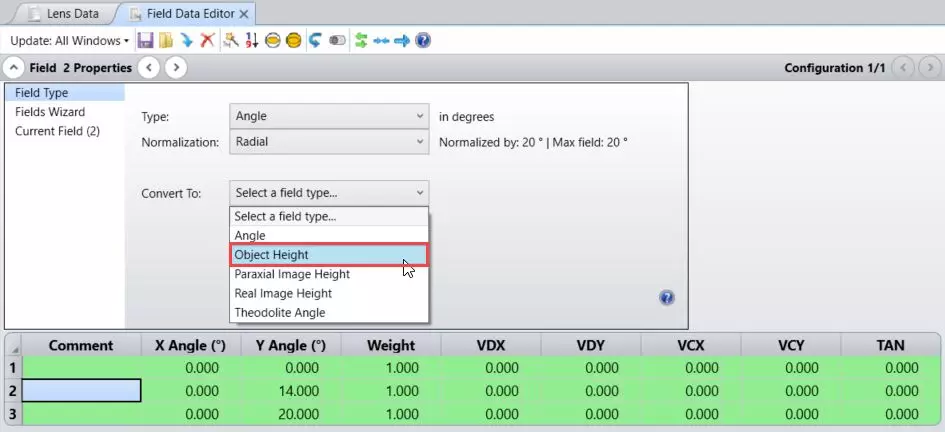This screenshot has height=432, width=945.
Task: Click the Comment cell in row 2
Action: pyautogui.click(x=81, y=391)
